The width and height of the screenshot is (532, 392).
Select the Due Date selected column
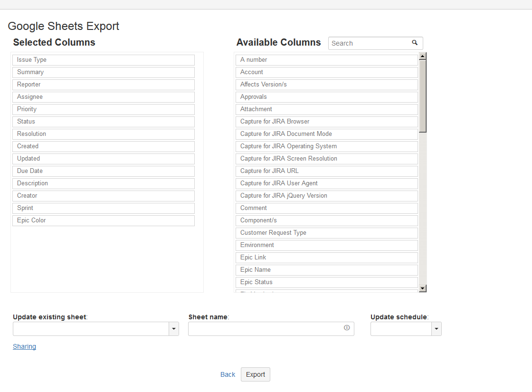[104, 171]
